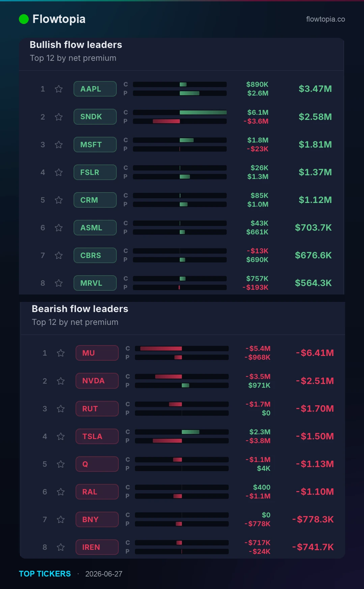Click NVDA net premium -$2.51M
364x589 pixels.
[315, 381]
